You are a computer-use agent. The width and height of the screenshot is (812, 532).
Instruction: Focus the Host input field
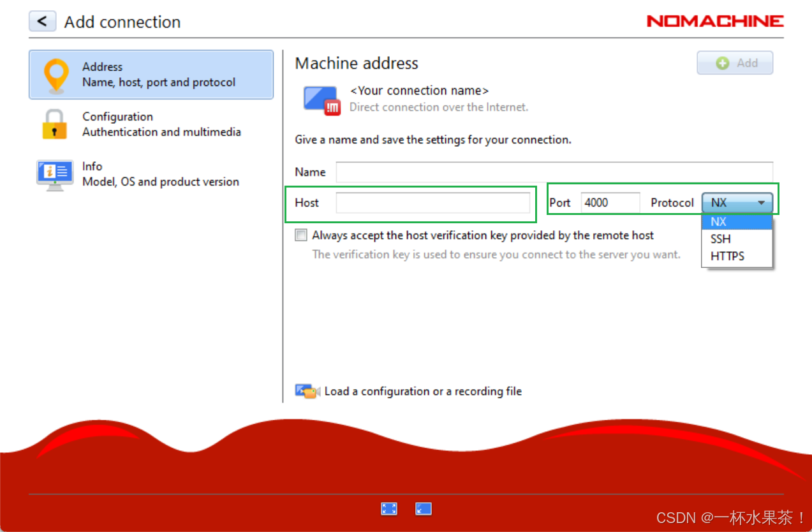click(x=433, y=203)
